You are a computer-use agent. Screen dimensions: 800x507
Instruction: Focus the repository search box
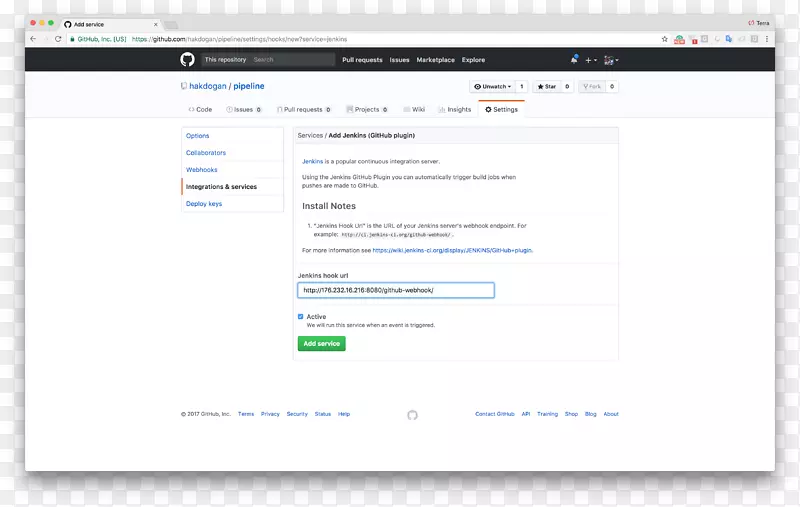click(x=292, y=60)
